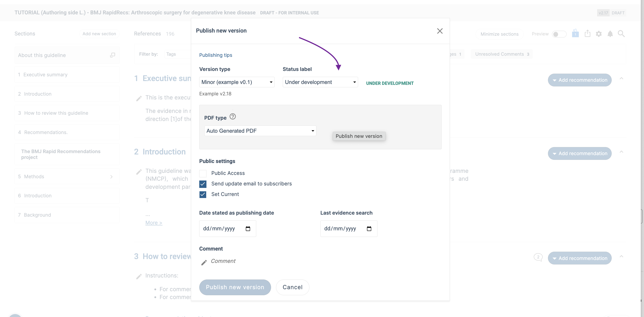
Task: Click the UNDER DEVELOPMENT status preview
Action: pyautogui.click(x=390, y=83)
